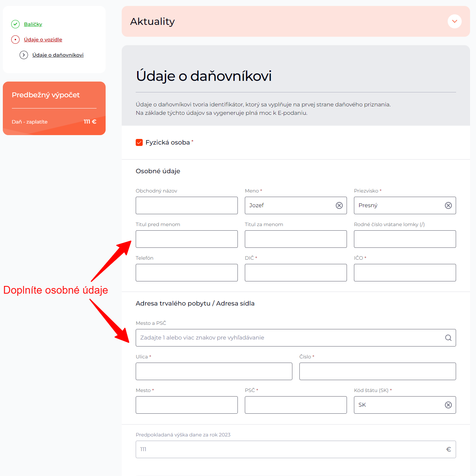The image size is (476, 476).
Task: Click the green checkmark icon beside Balíčky
Action: 15,24
